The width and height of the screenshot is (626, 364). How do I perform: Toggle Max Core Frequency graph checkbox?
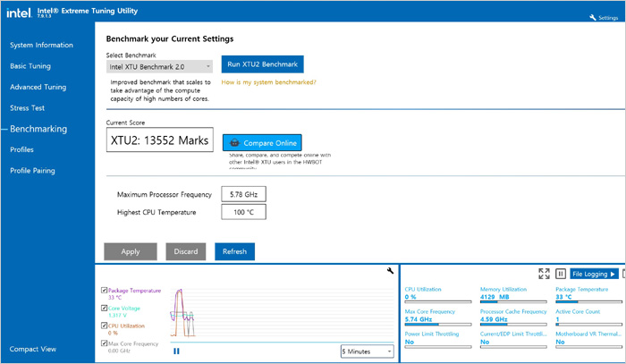pos(105,343)
